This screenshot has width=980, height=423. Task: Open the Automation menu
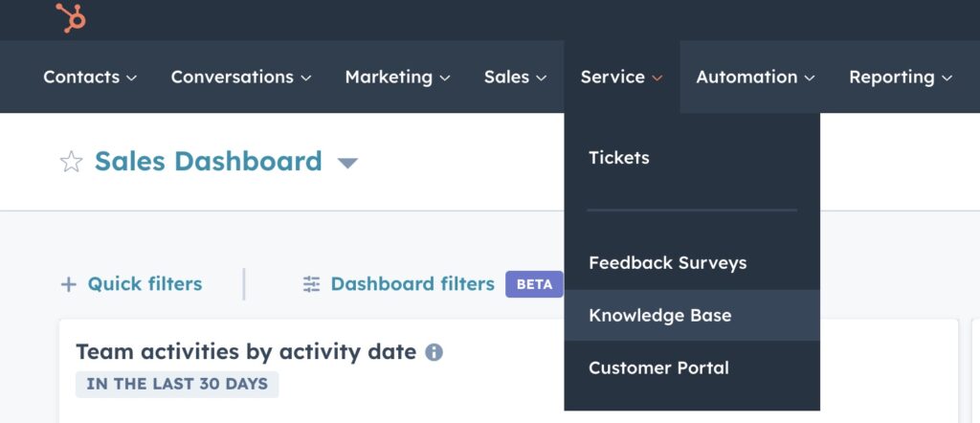[x=755, y=77]
